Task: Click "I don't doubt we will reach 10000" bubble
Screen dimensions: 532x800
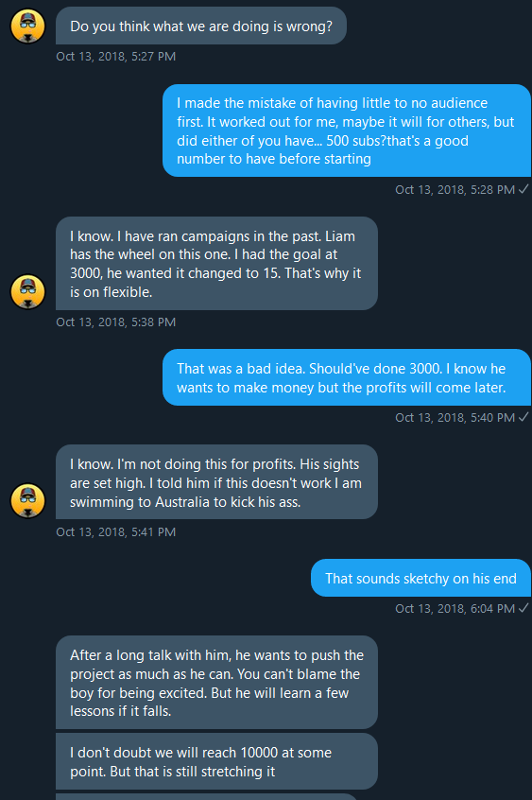Action: [216, 762]
